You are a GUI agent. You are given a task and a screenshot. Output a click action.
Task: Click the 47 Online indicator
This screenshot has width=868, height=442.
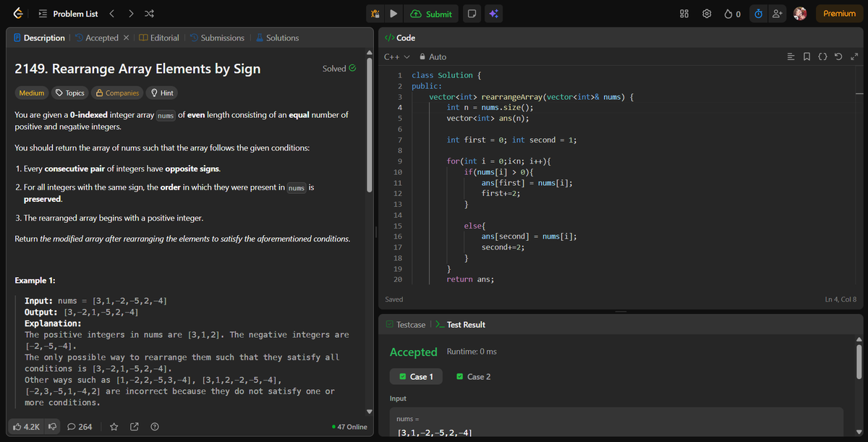coord(349,427)
